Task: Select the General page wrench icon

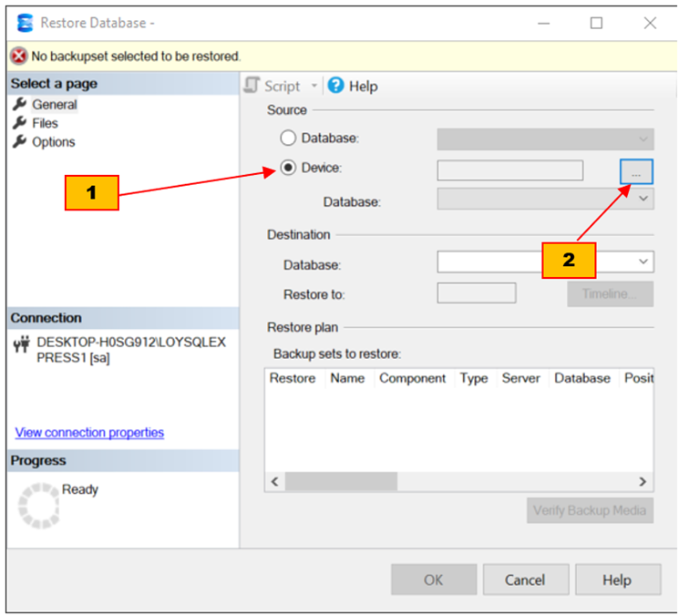Action: (x=19, y=104)
